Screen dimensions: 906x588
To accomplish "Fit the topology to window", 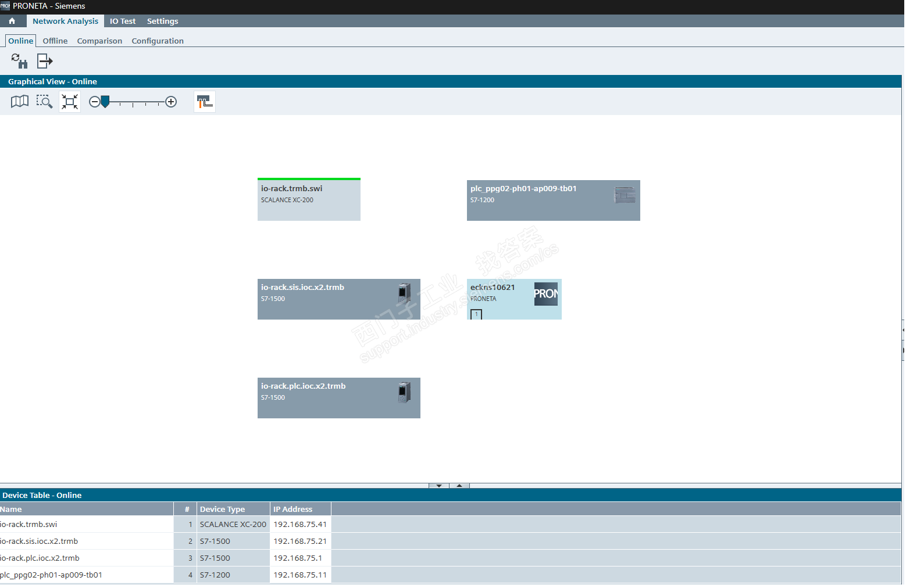I will tap(70, 102).
